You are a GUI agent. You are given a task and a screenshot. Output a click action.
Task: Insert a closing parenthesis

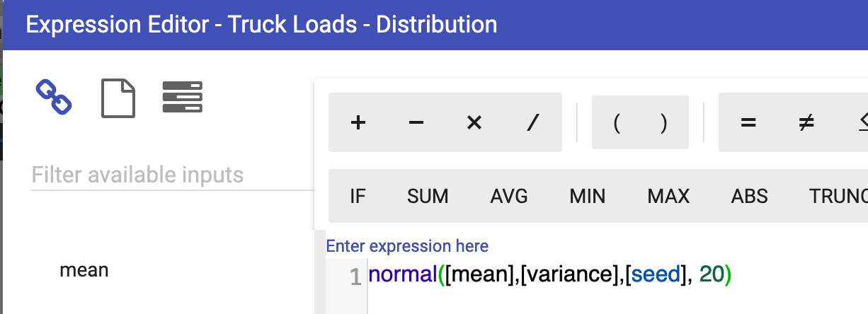[x=663, y=123]
